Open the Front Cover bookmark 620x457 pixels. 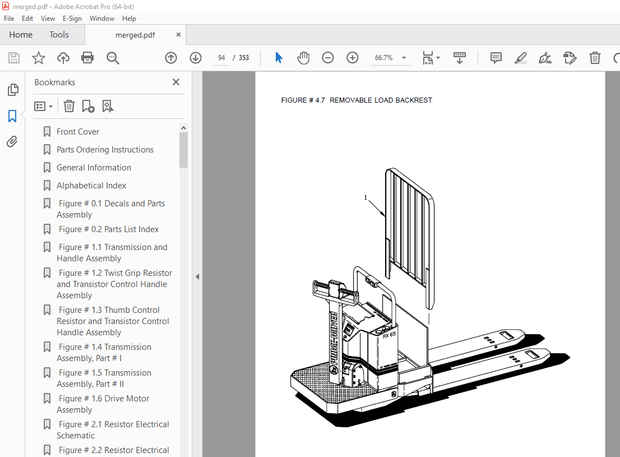click(x=78, y=132)
